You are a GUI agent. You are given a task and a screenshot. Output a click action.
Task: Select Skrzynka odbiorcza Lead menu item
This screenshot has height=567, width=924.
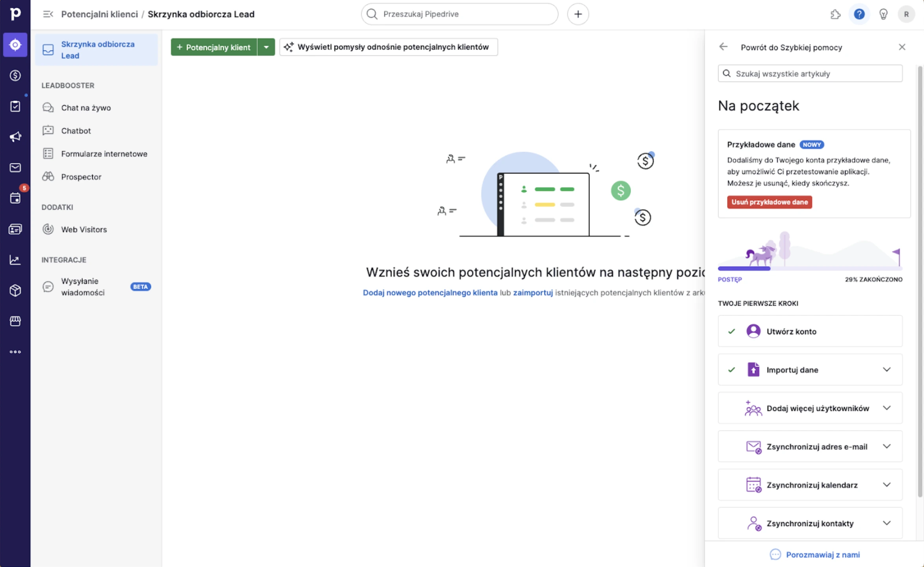click(x=96, y=50)
